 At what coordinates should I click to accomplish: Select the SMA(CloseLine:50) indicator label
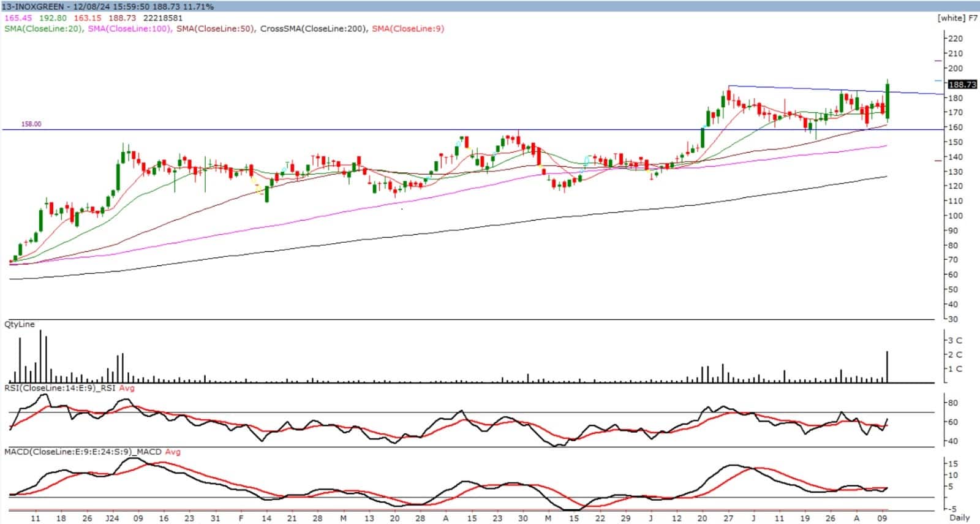coord(215,29)
